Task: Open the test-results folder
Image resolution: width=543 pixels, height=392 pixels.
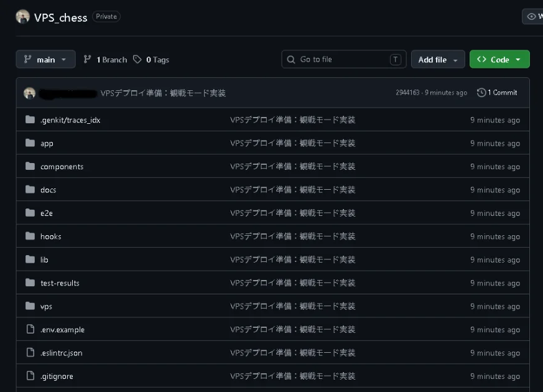Action: 60,283
